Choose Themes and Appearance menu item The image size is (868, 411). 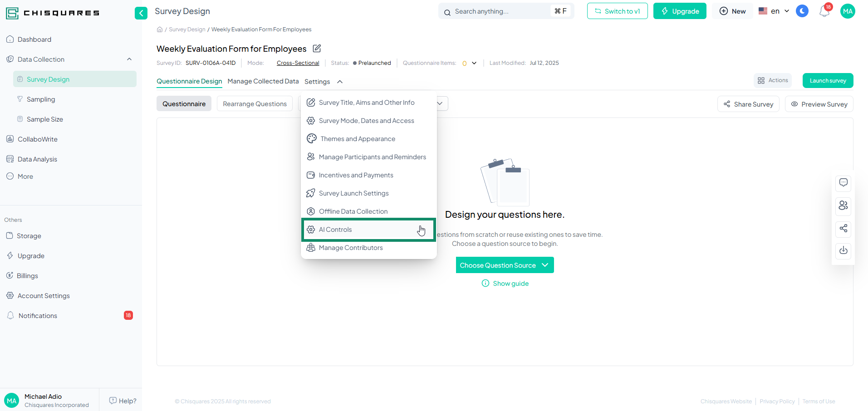point(358,139)
